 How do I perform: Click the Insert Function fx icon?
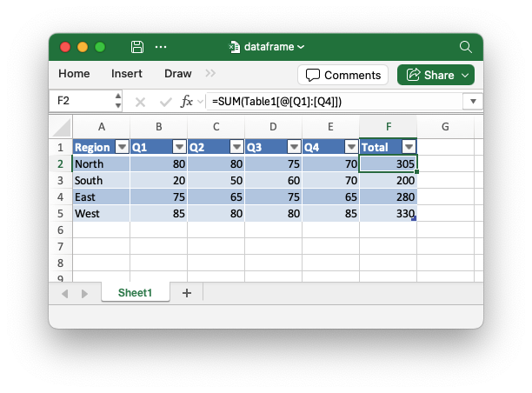pyautogui.click(x=187, y=102)
